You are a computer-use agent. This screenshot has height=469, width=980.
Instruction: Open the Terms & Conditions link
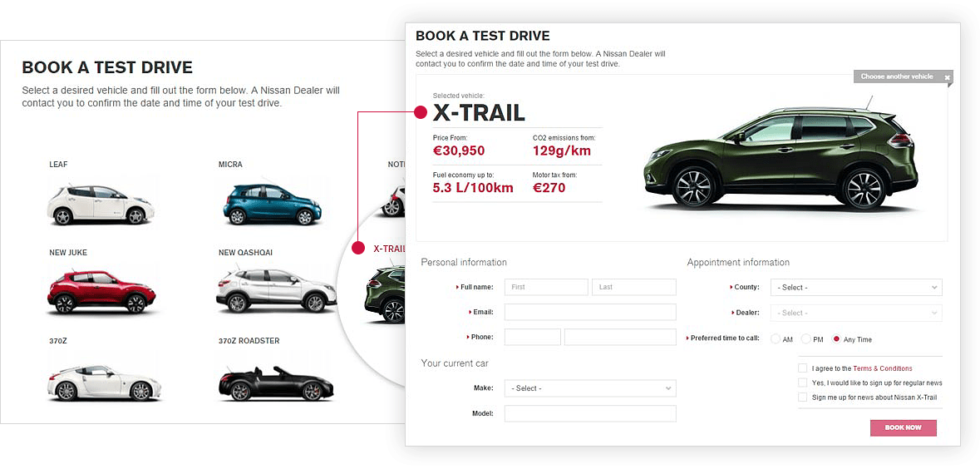pos(882,368)
